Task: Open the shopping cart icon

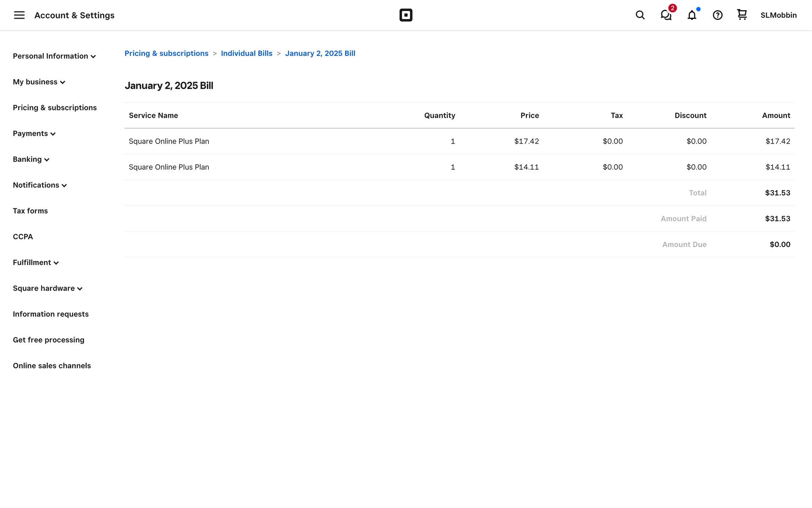Action: tap(742, 15)
